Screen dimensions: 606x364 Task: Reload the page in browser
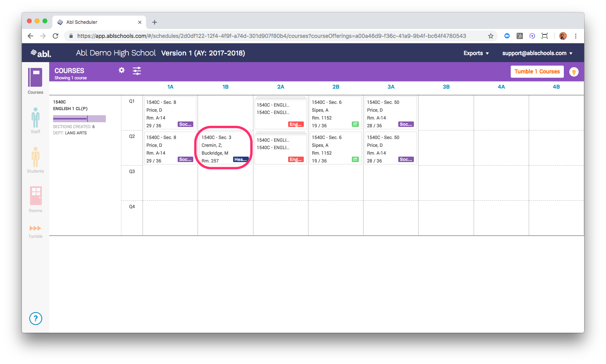55,36
